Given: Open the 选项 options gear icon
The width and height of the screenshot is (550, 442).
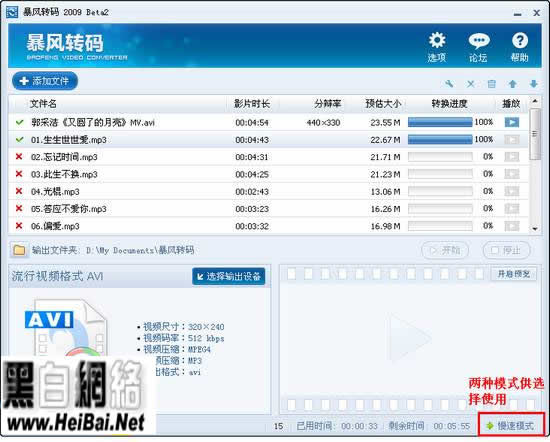Looking at the screenshot, I should [x=437, y=47].
